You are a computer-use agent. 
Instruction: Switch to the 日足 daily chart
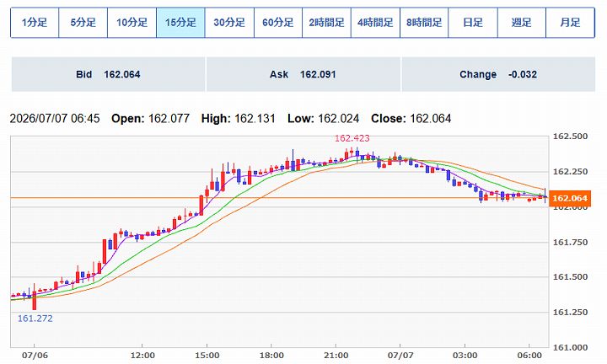(473, 23)
